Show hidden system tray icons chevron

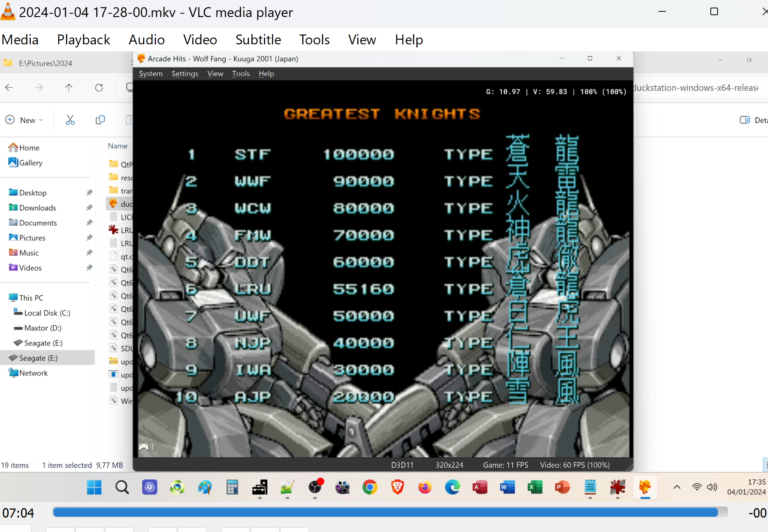677,487
